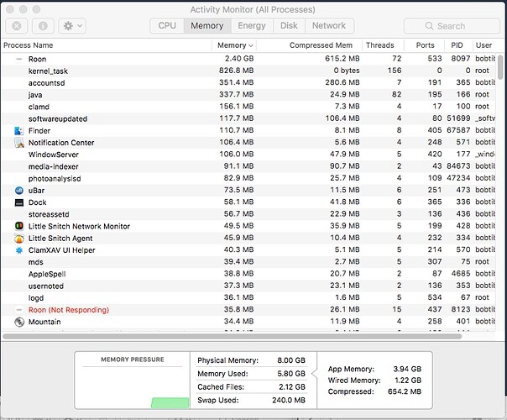Sort by PID column header
The image size is (507, 420).
457,45
